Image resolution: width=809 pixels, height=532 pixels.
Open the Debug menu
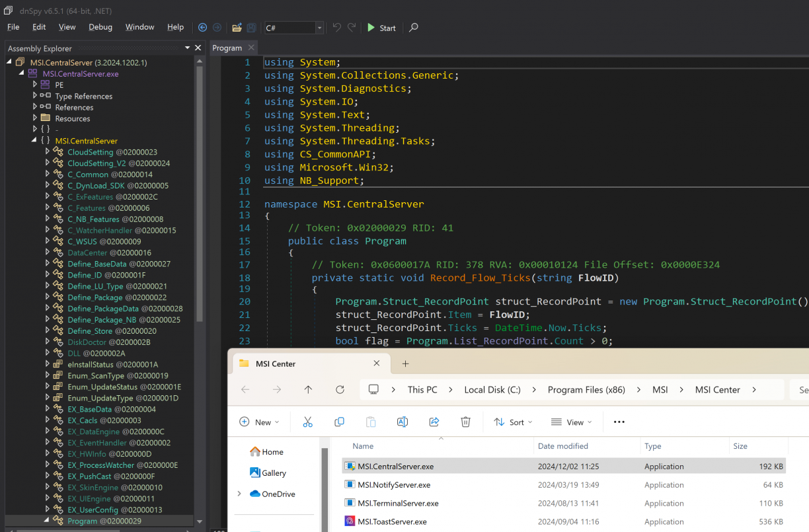tap(100, 27)
